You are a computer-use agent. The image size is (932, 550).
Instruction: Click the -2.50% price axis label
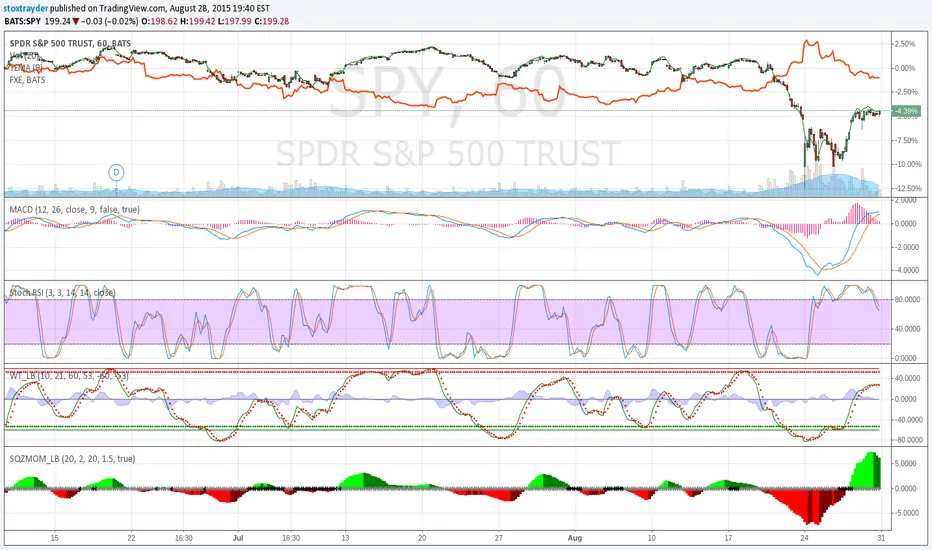point(905,92)
